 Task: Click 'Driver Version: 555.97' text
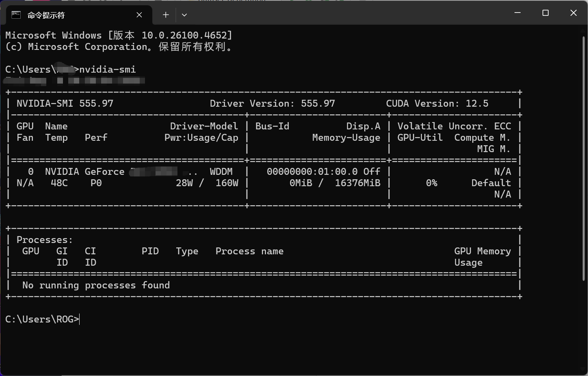272,103
